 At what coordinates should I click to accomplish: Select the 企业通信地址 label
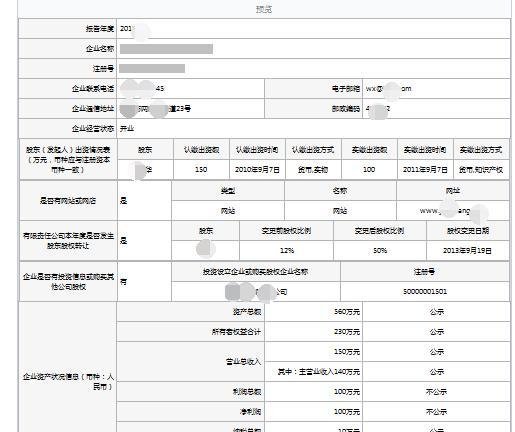click(93, 109)
